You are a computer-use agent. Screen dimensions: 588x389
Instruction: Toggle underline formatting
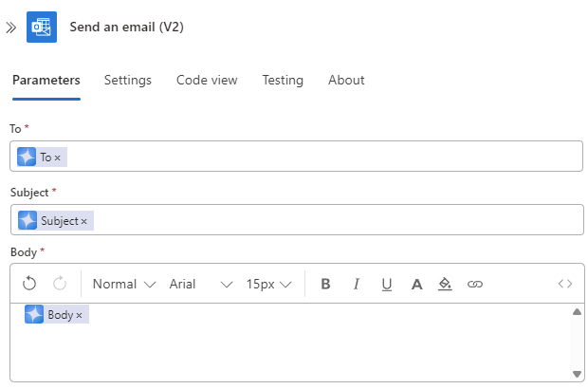pyautogui.click(x=387, y=285)
